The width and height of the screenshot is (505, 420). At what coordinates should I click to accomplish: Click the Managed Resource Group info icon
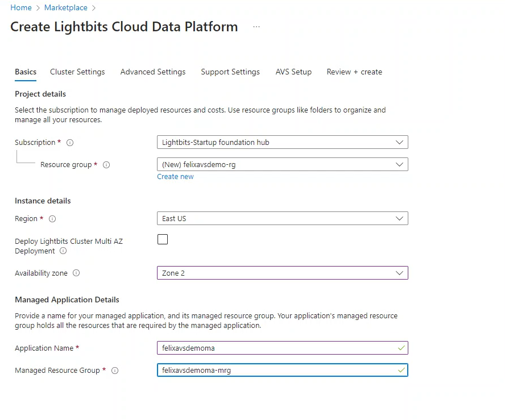[115, 371]
